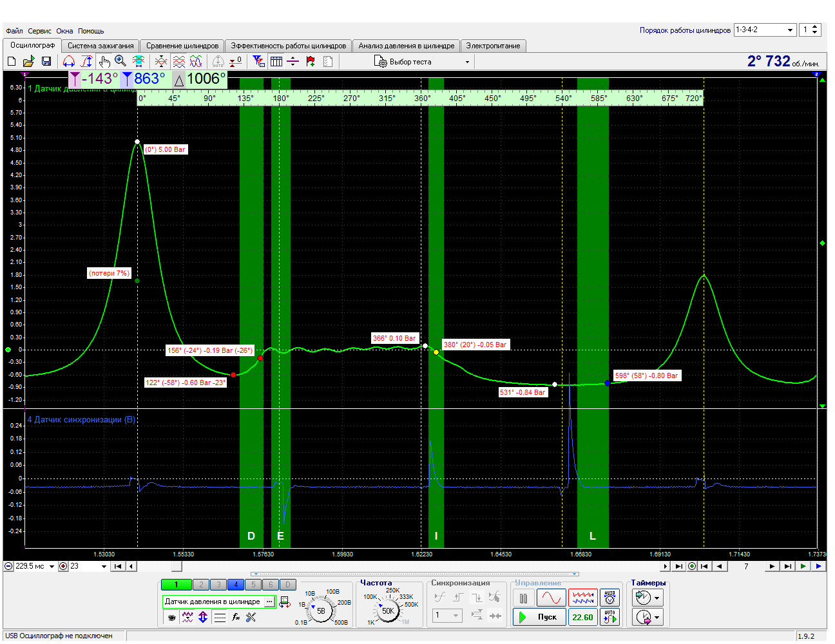835x644 pixels.
Task: Select channel 6 button
Action: click(x=271, y=585)
